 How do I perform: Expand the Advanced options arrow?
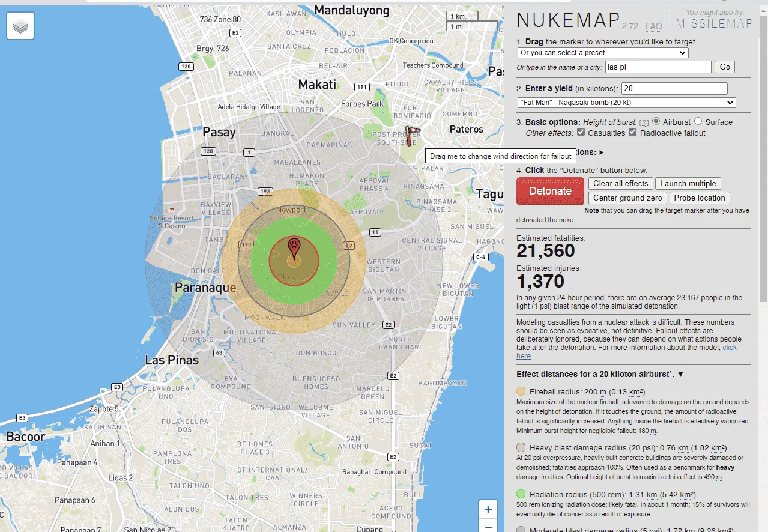(x=602, y=153)
